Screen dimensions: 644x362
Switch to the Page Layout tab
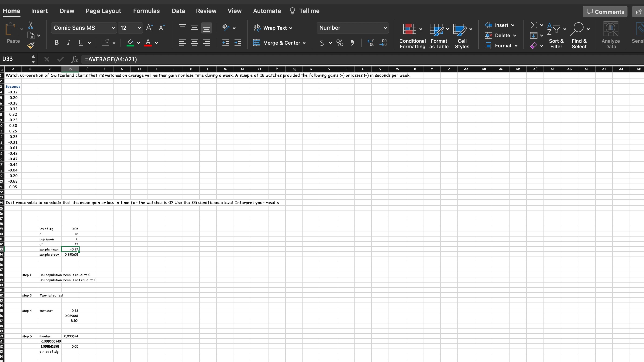(x=103, y=11)
